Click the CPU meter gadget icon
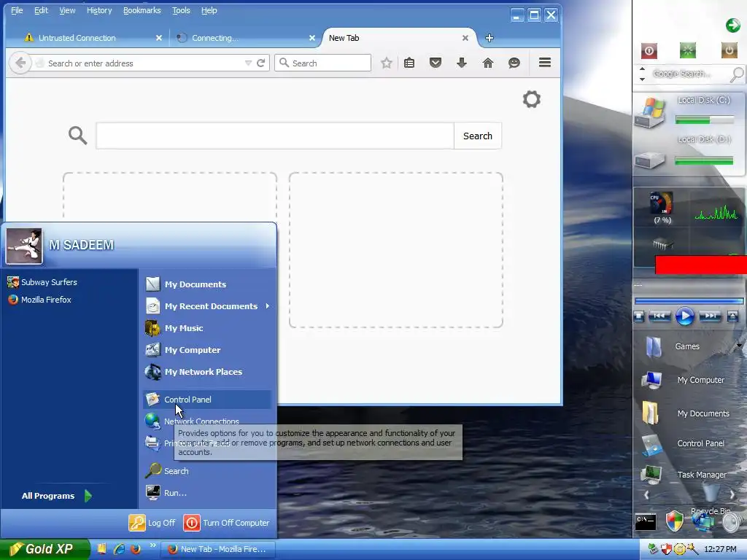 point(662,203)
